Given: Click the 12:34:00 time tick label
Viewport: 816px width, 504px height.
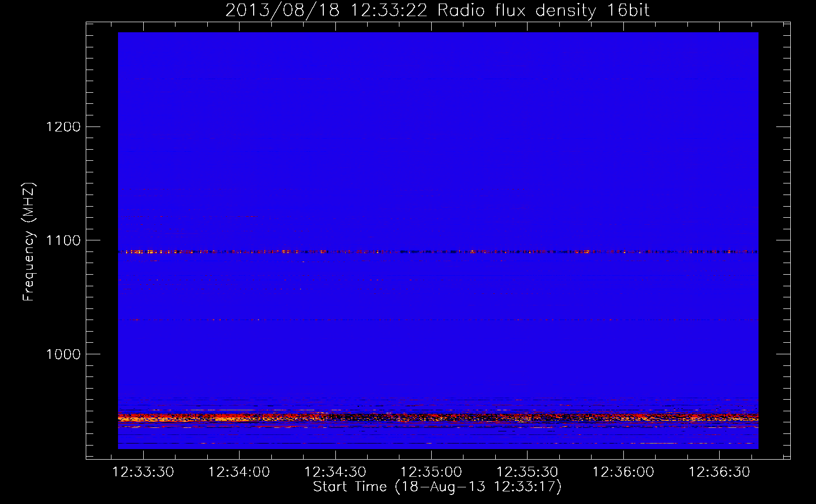Looking at the screenshot, I should [x=239, y=472].
